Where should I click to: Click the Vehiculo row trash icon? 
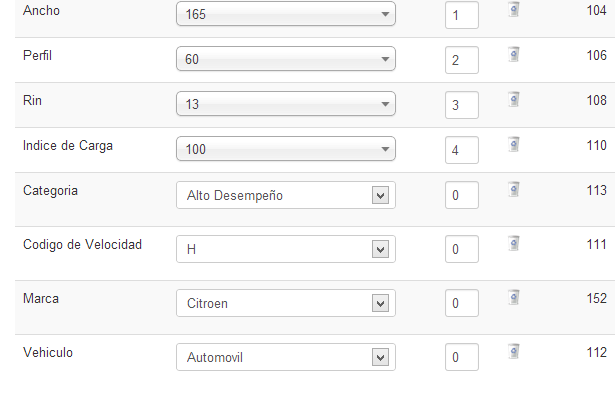(514, 351)
